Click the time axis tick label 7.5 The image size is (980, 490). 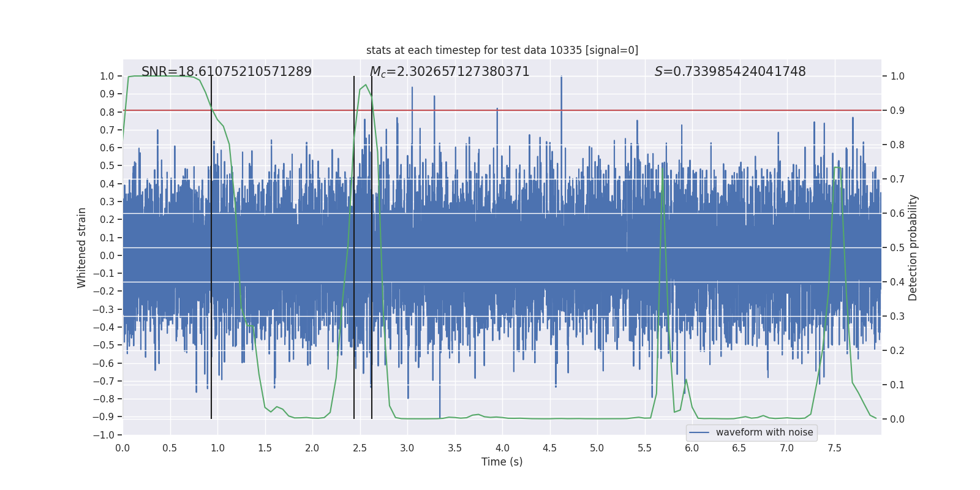pyautogui.click(x=834, y=448)
